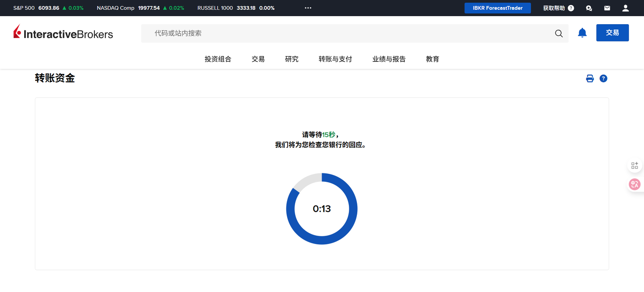
Task: Expand the ticker bar ellipsis menu
Action: 308,8
